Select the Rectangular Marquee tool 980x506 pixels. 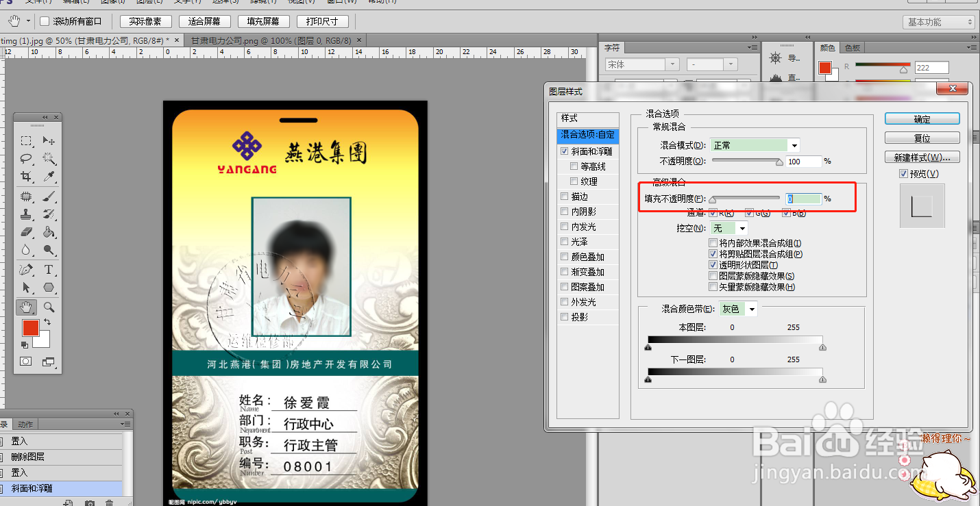point(26,140)
